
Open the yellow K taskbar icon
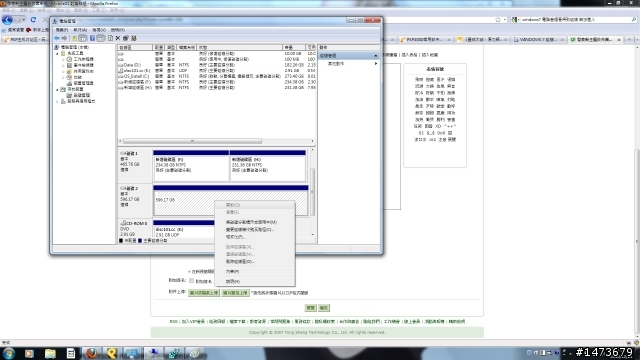[x=111, y=353]
